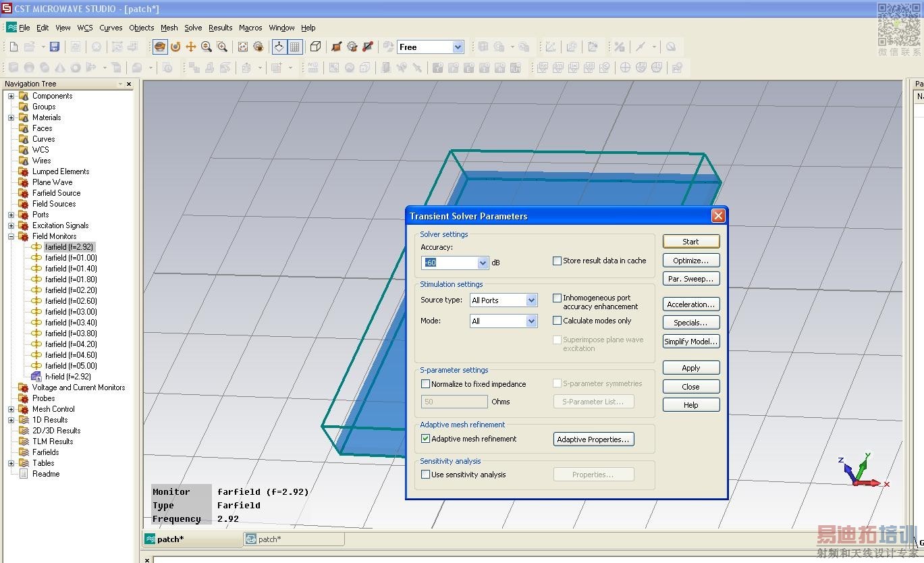Select the sphere shape tool icon
The width and height of the screenshot is (924, 563).
tap(29, 68)
